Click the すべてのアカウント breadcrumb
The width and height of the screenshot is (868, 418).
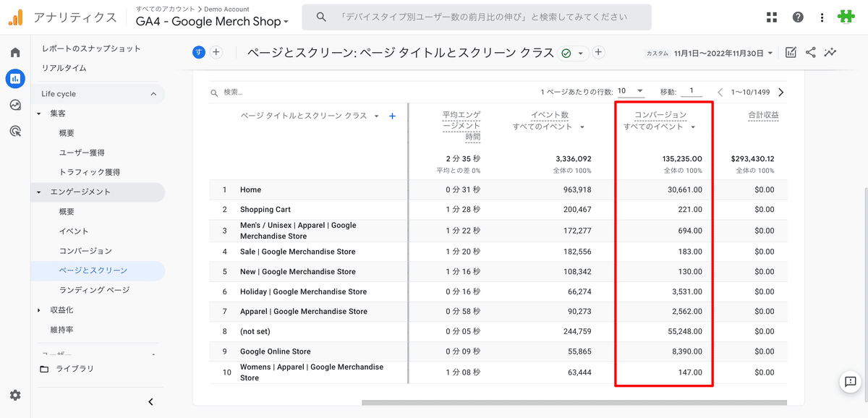[166, 9]
